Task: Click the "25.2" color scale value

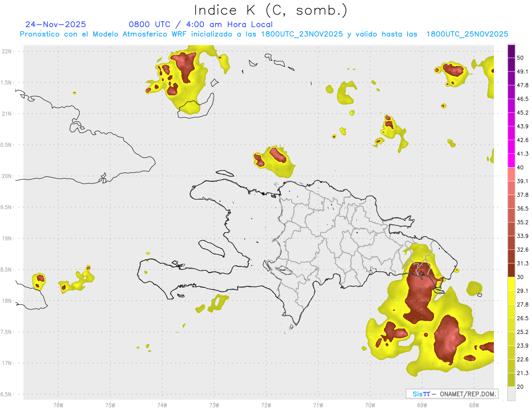Action: 523,332
